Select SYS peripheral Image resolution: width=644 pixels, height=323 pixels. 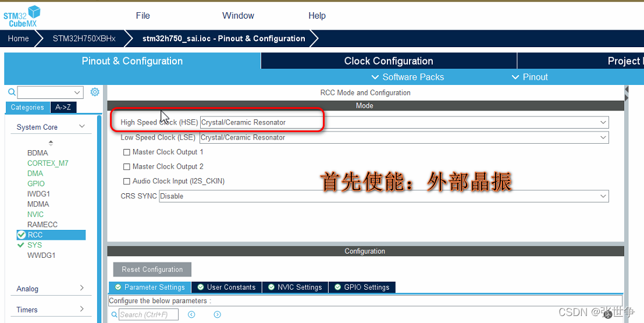[x=34, y=245]
